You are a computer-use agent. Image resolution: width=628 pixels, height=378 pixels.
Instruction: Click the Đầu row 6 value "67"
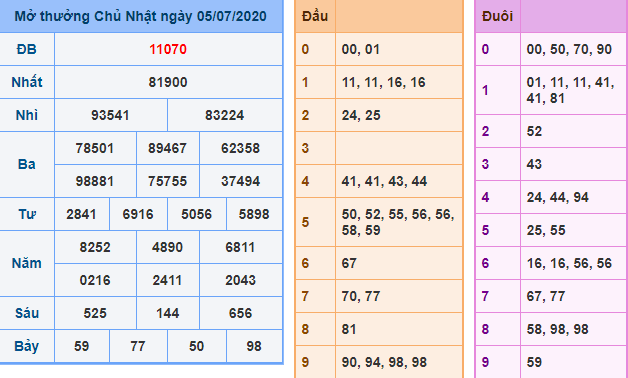tap(349, 263)
